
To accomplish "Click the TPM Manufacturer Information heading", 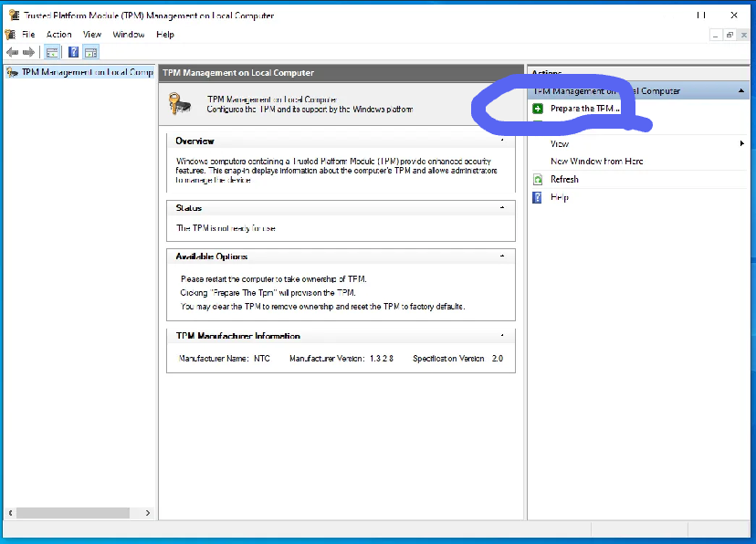I will tap(237, 335).
